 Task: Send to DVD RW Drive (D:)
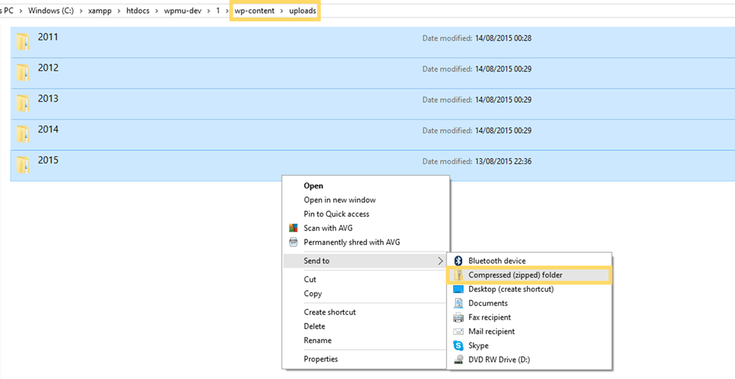pos(499,360)
